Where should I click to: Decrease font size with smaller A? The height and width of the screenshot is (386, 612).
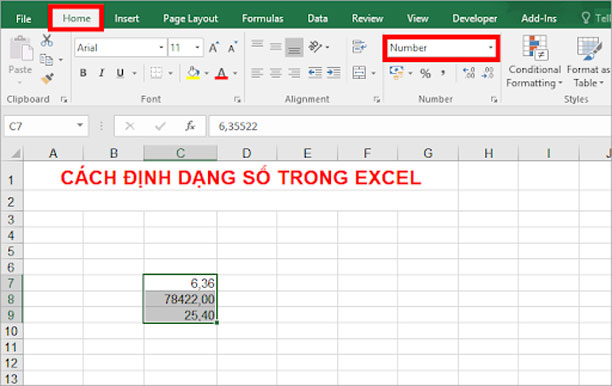coord(232,48)
